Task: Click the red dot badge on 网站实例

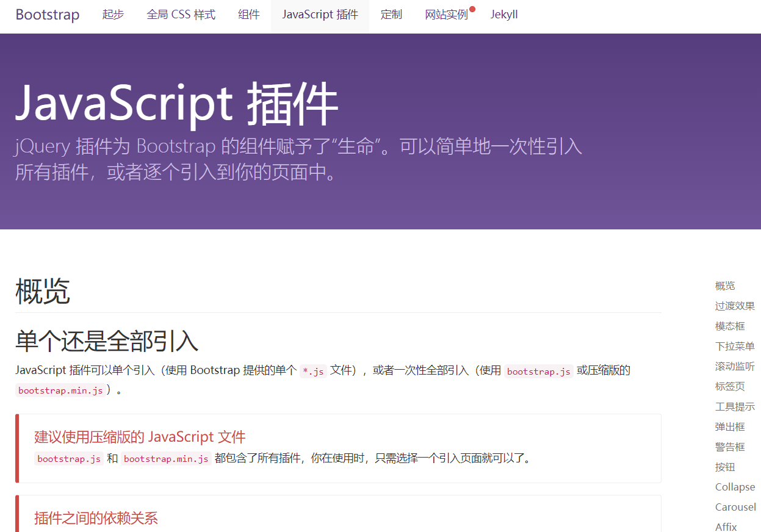Action: click(472, 9)
